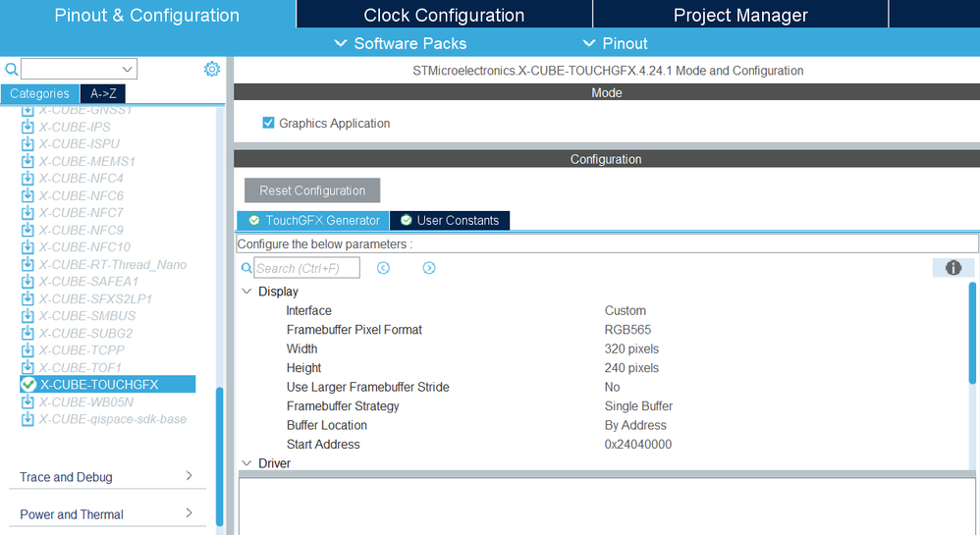This screenshot has width=980, height=535.
Task: Go to the next search result arrow
Action: coord(429,268)
